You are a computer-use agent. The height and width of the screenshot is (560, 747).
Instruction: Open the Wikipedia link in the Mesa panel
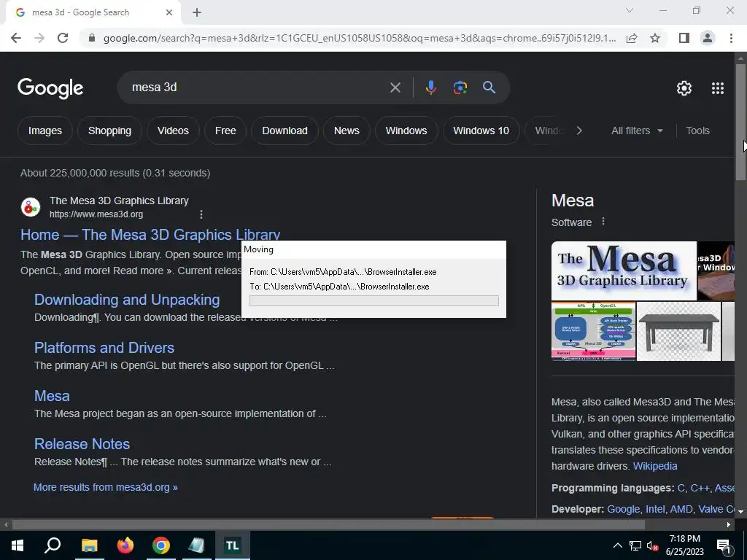[655, 466]
